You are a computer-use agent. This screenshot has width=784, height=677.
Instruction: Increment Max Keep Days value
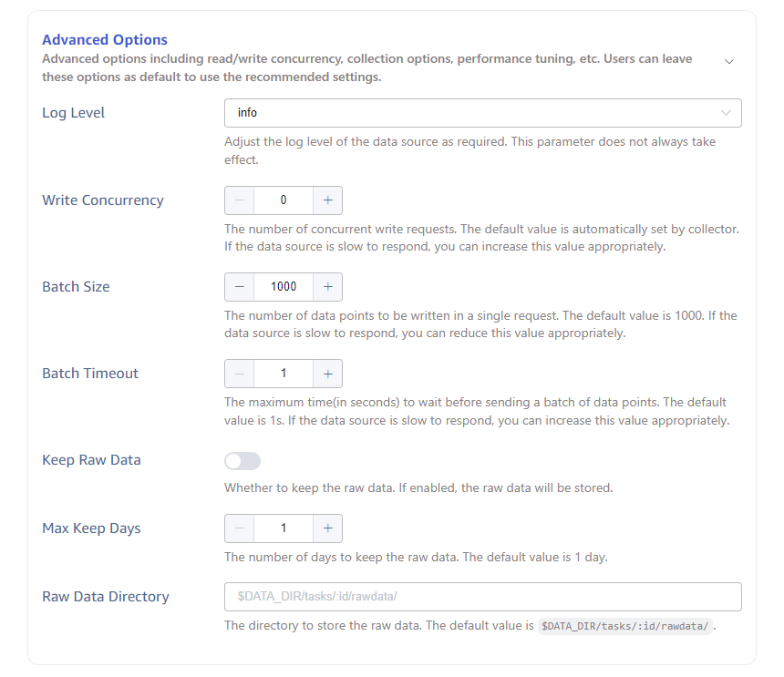tap(327, 528)
